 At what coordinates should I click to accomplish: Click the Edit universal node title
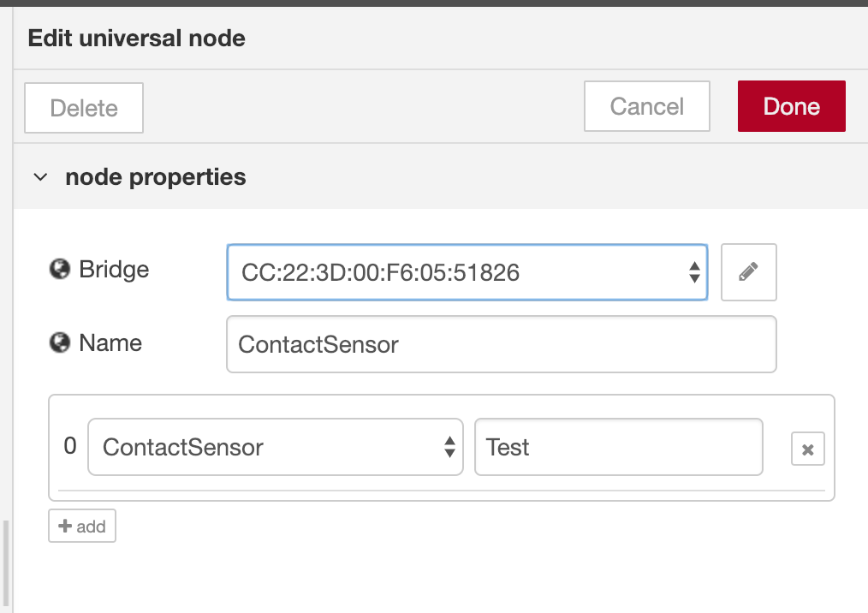tap(137, 39)
